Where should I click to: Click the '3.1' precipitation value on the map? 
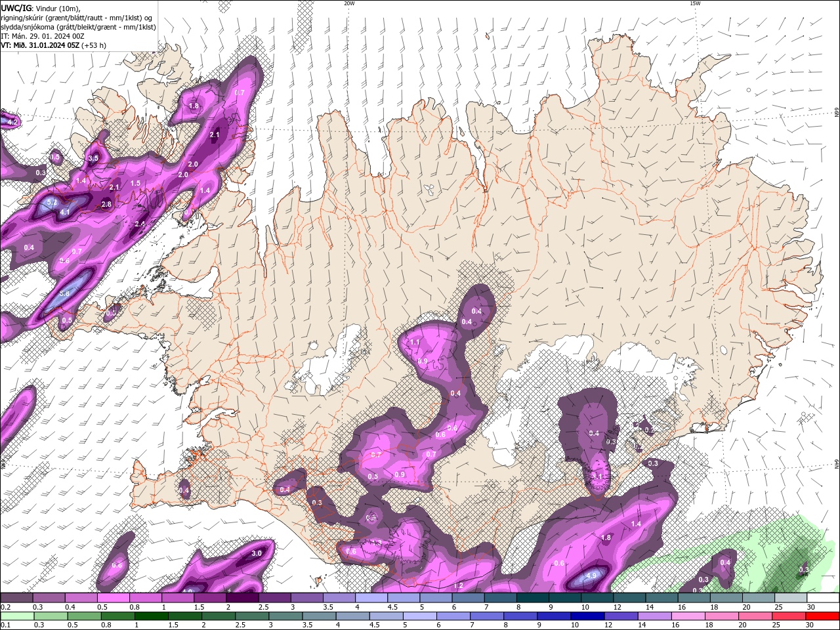coord(597,476)
